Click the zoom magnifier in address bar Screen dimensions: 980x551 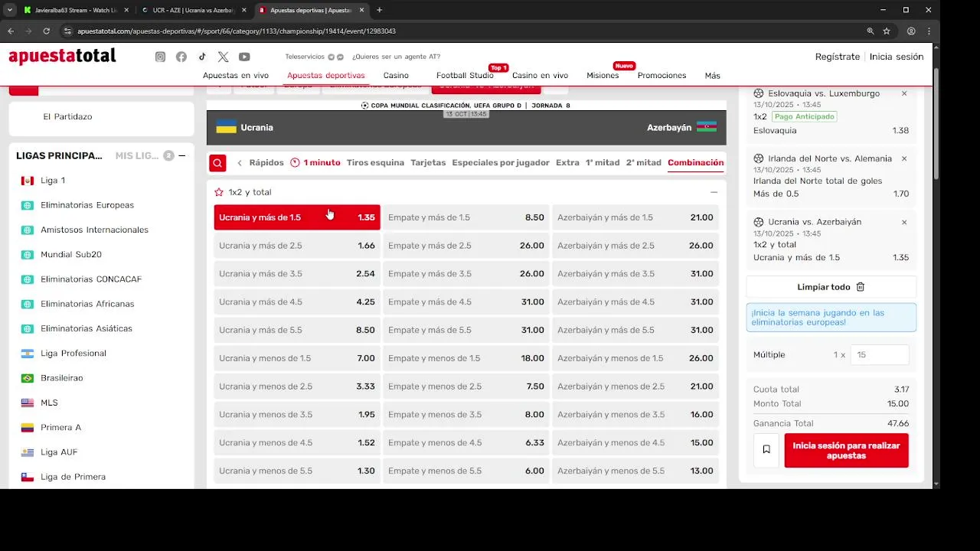point(871,31)
